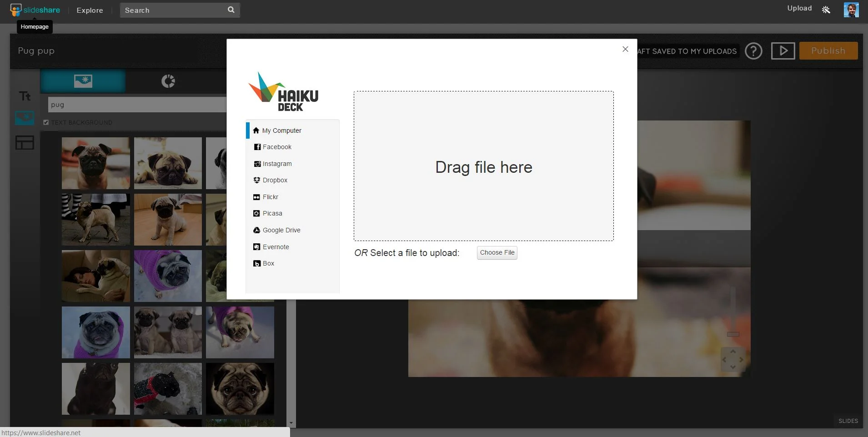Screen dimensions: 868x437
Task: Pick the pug lying on floor thumbnail
Action: (168, 163)
